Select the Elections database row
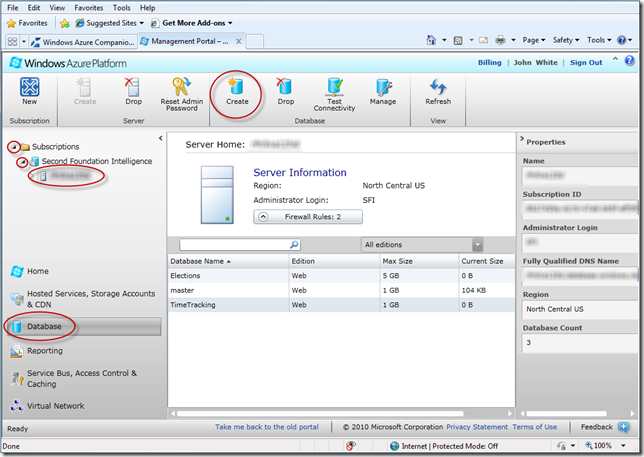 341,276
